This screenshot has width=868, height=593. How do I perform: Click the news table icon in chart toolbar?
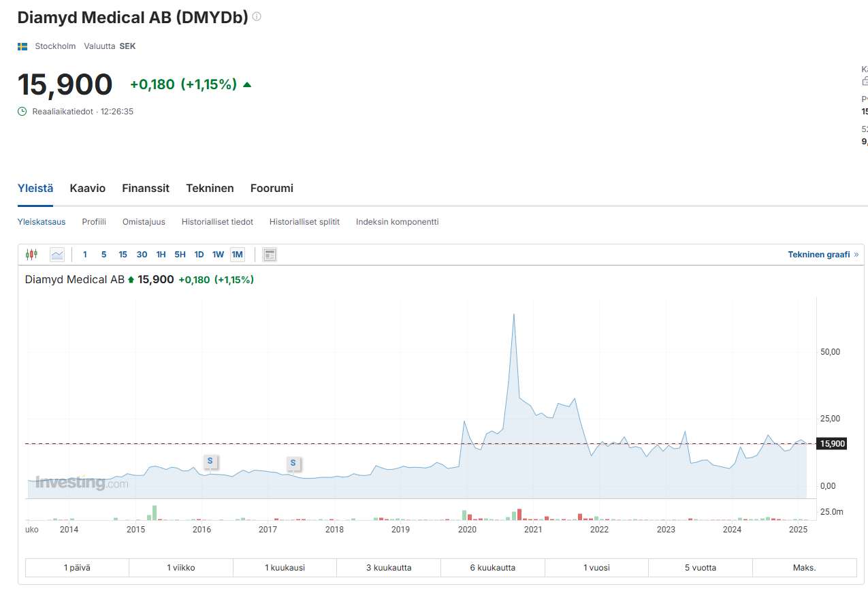tap(270, 255)
